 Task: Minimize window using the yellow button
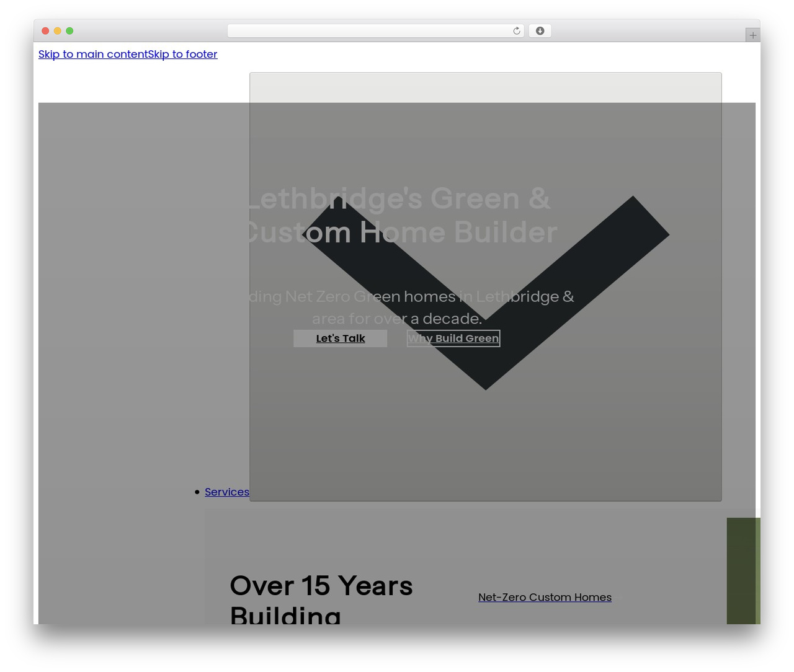click(x=58, y=31)
